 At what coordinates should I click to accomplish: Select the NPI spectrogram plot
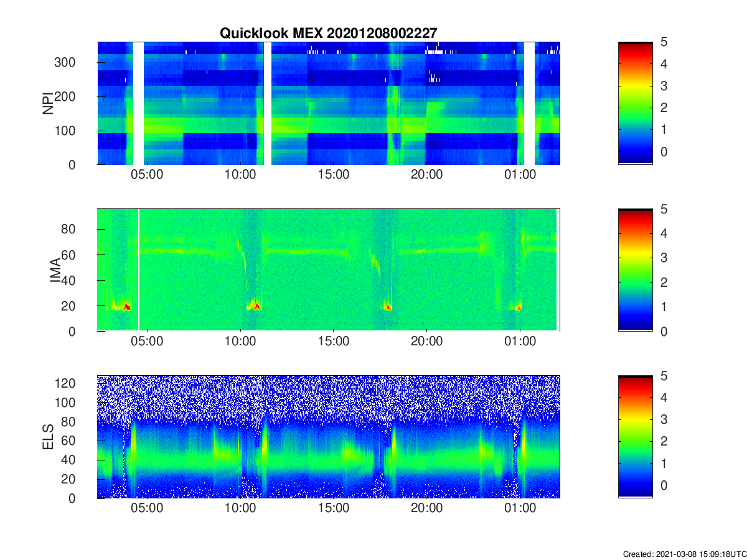329,103
